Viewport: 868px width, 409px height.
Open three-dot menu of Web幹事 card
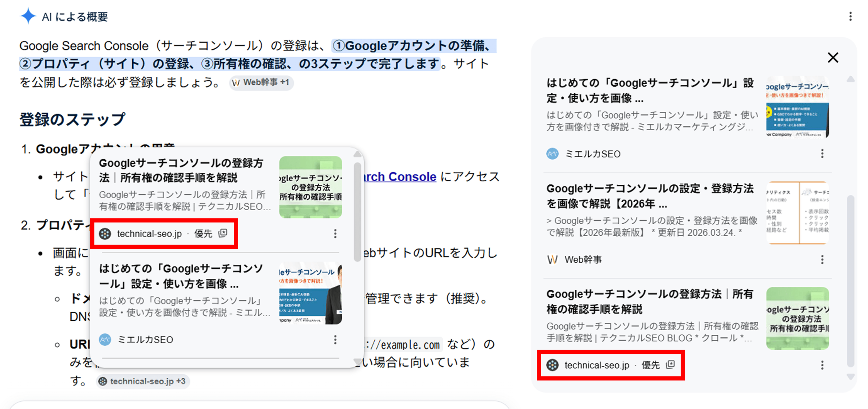coord(822,259)
